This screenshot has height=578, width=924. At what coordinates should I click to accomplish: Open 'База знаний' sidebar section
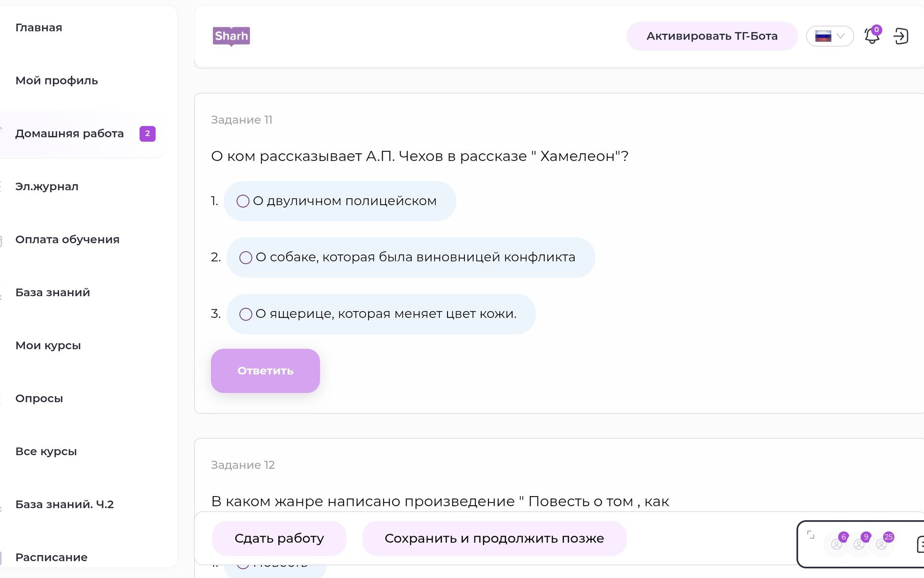pos(52,292)
